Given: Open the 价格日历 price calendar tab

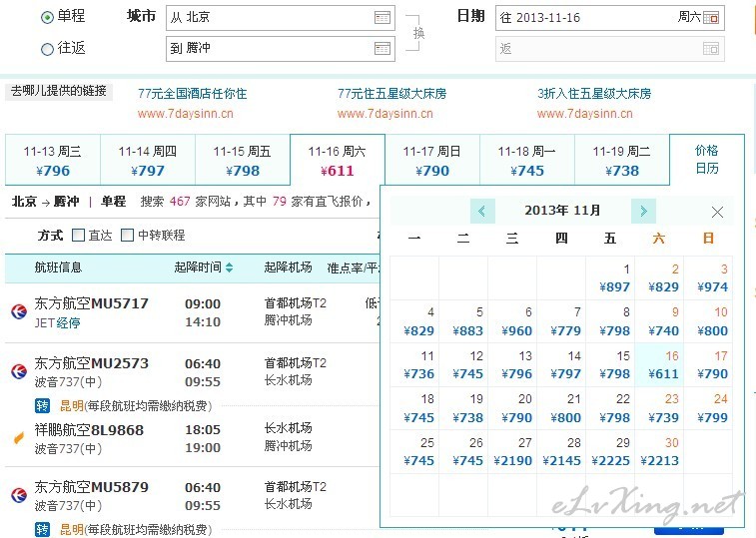Looking at the screenshot, I should tap(707, 160).
